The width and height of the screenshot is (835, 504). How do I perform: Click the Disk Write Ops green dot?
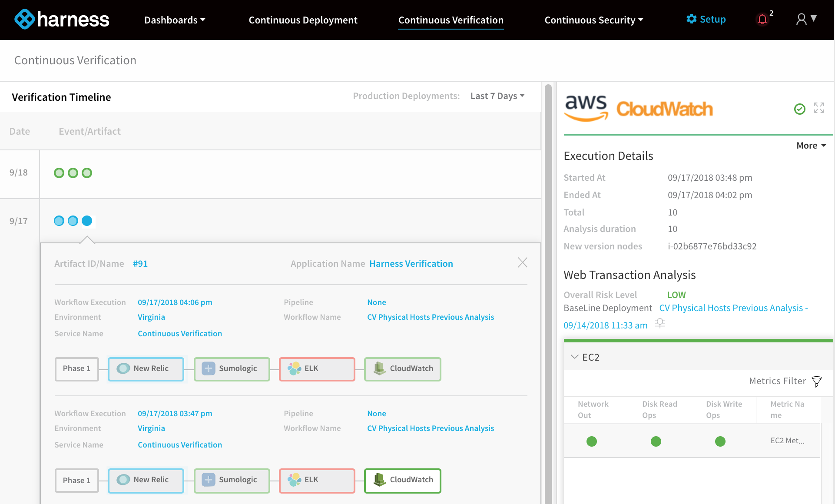[720, 441]
